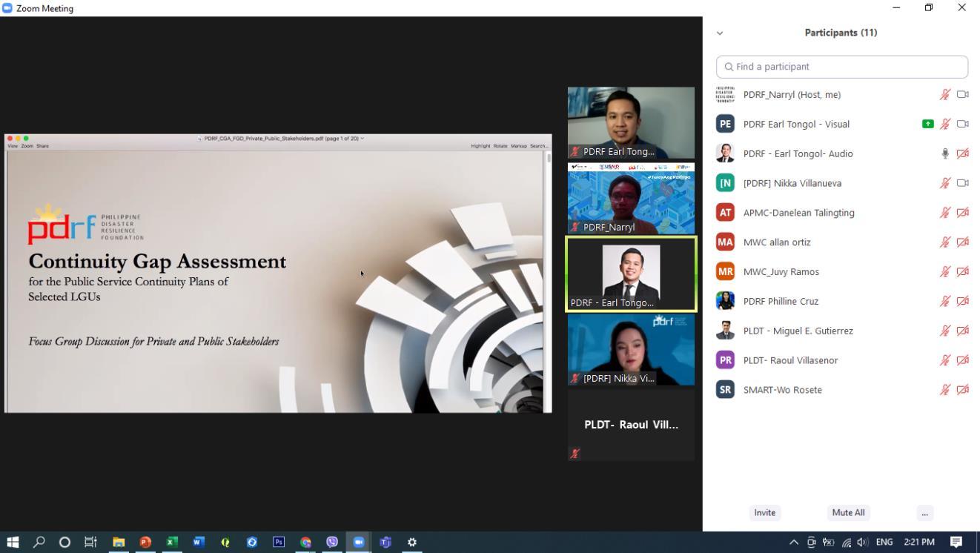Click the Invite button
This screenshot has width=980, height=553.
[764, 513]
